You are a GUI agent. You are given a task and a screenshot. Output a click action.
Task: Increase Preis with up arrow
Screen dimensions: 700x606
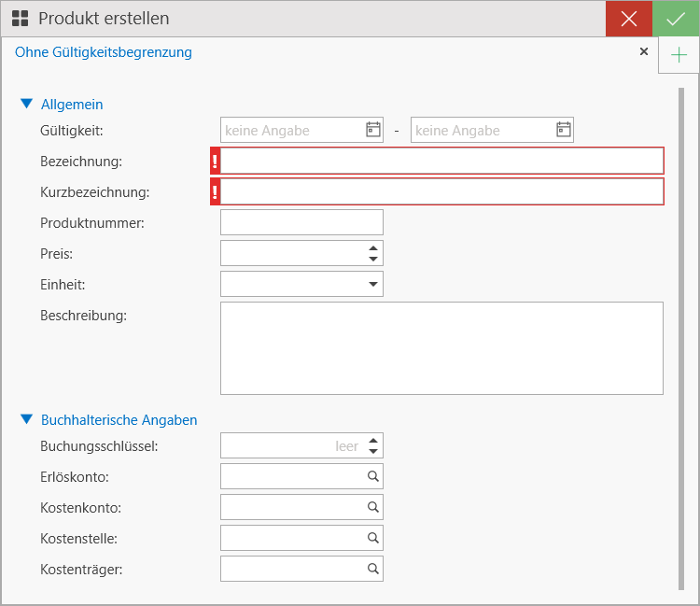(x=373, y=247)
